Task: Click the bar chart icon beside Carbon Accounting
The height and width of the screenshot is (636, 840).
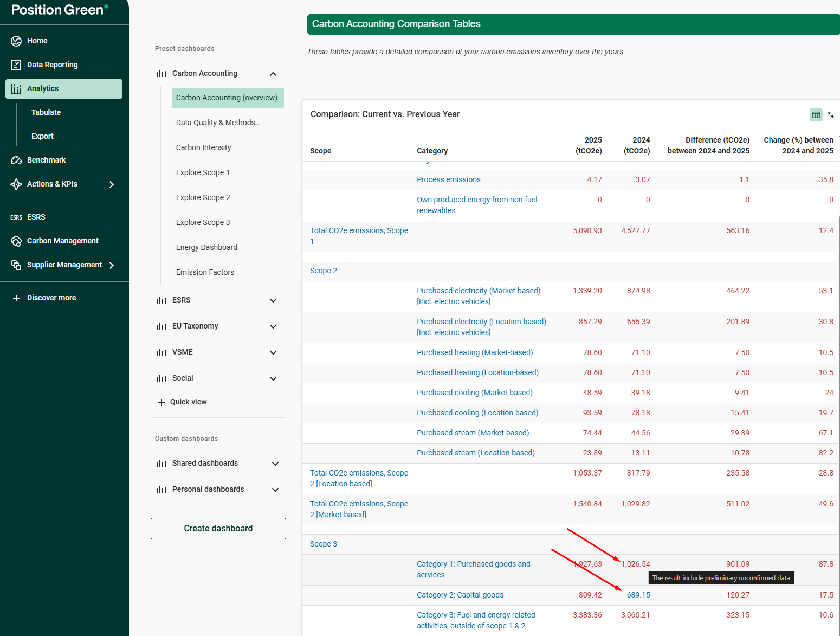Action: click(x=161, y=74)
